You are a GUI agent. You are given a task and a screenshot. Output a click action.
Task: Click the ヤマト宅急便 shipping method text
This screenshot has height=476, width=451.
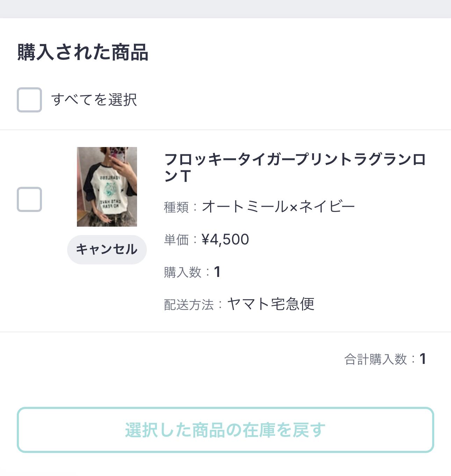pos(271,304)
